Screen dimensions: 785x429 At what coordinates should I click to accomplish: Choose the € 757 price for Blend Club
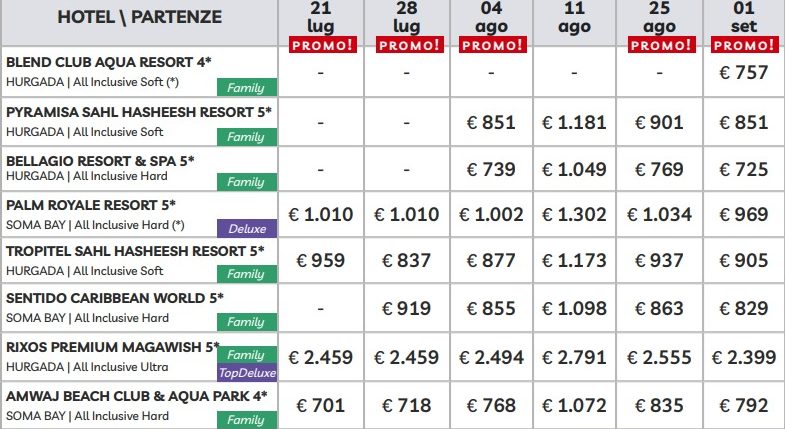click(743, 73)
